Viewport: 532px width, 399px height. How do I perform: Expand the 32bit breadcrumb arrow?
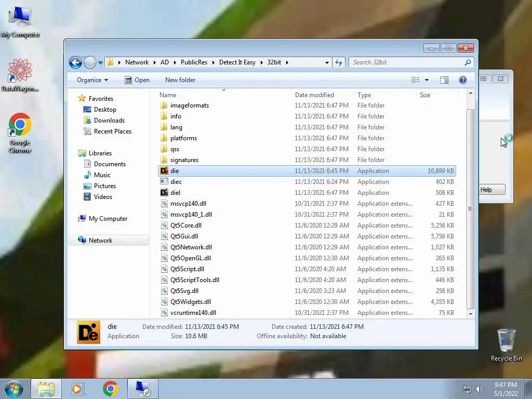point(287,62)
